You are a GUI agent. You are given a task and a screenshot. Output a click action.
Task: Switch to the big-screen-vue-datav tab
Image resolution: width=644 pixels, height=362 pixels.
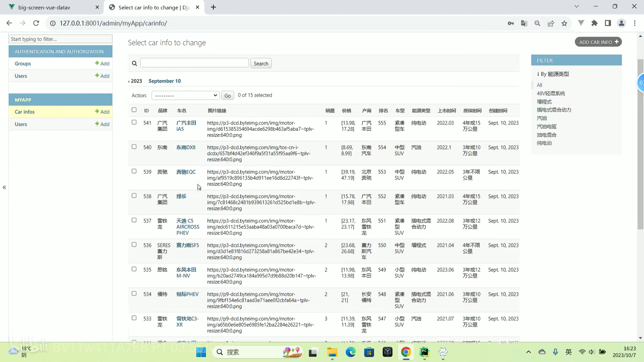pos(44,7)
